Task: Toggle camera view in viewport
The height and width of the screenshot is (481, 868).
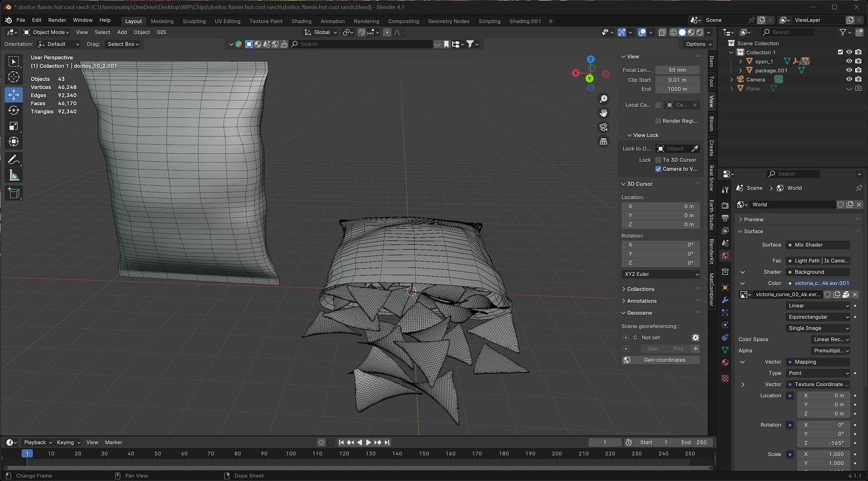Action: click(x=604, y=127)
